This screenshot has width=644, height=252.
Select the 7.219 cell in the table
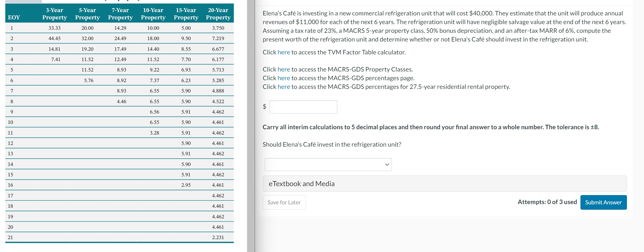pyautogui.click(x=218, y=38)
